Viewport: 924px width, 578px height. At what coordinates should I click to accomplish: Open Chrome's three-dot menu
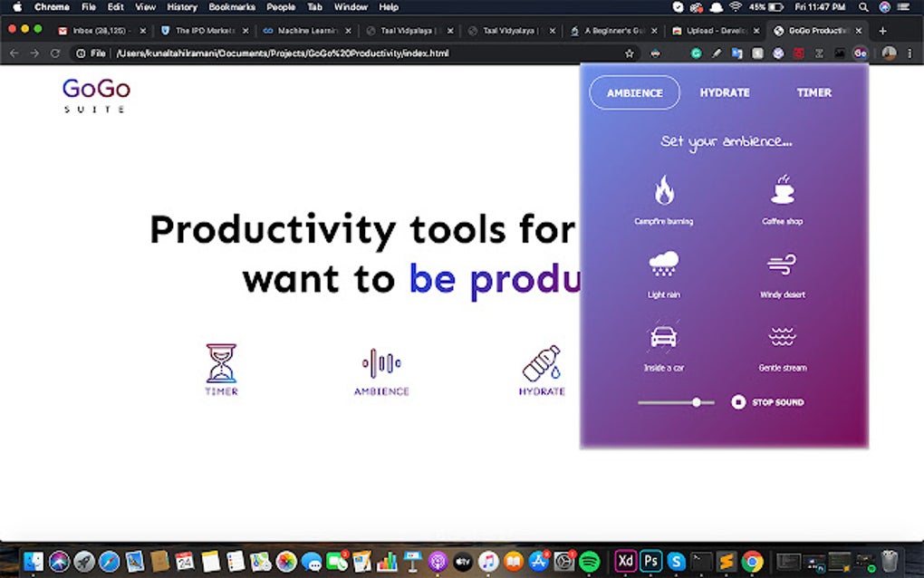tap(909, 53)
